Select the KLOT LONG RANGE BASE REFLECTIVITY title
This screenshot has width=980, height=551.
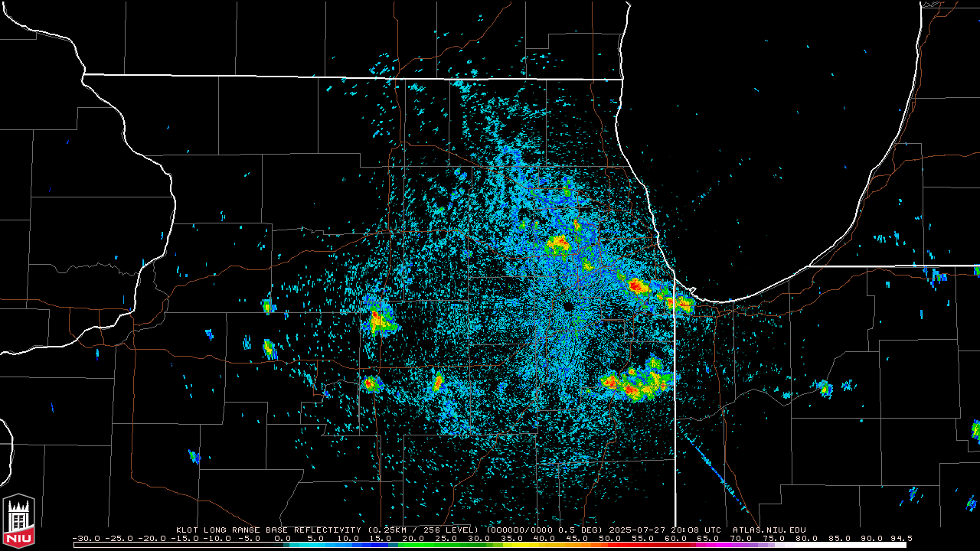coord(269,530)
